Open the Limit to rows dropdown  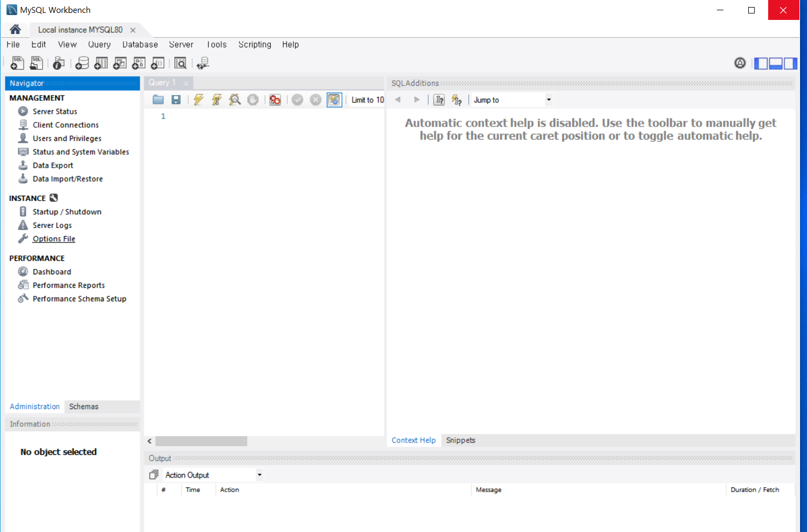click(x=367, y=100)
